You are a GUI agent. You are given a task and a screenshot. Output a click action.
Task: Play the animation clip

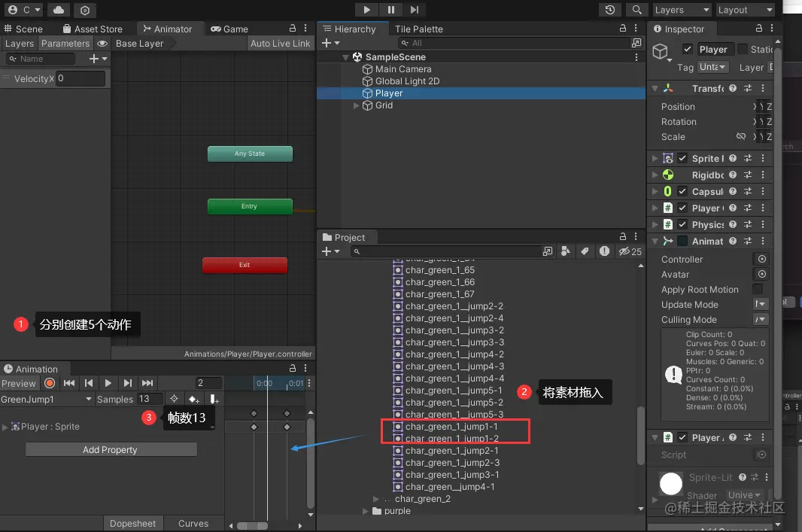point(108,383)
